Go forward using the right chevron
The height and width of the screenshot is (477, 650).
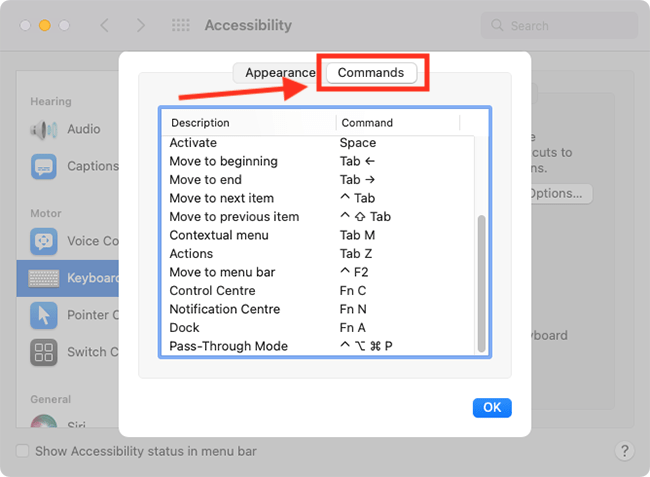point(141,25)
